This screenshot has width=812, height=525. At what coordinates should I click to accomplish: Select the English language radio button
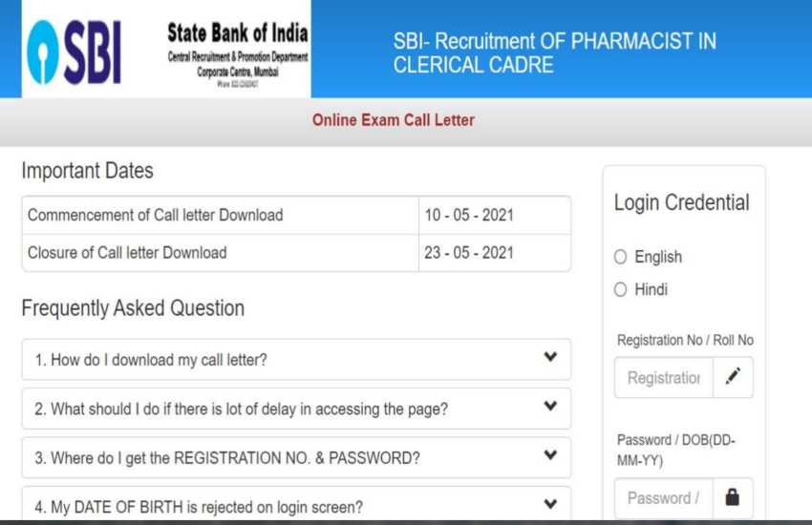coord(621,257)
